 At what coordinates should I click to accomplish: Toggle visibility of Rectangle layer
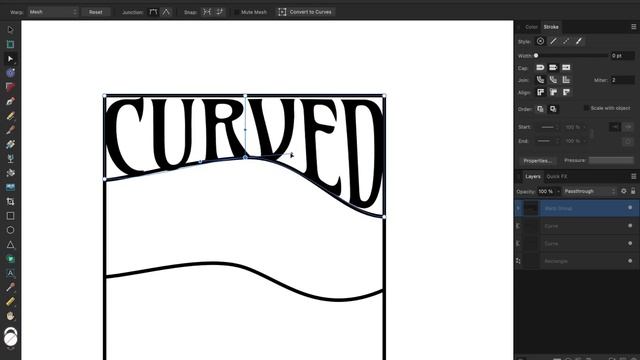pos(630,261)
